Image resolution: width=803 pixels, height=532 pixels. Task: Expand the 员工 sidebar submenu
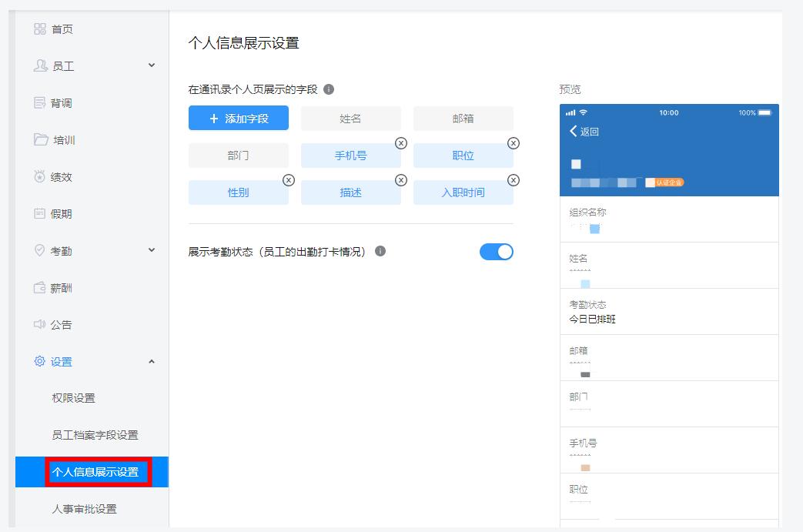[151, 66]
